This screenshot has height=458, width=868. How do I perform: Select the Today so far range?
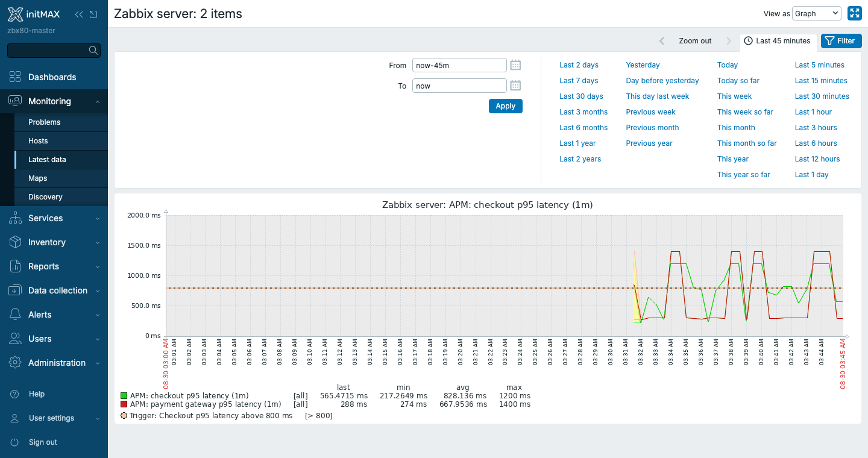pos(738,81)
